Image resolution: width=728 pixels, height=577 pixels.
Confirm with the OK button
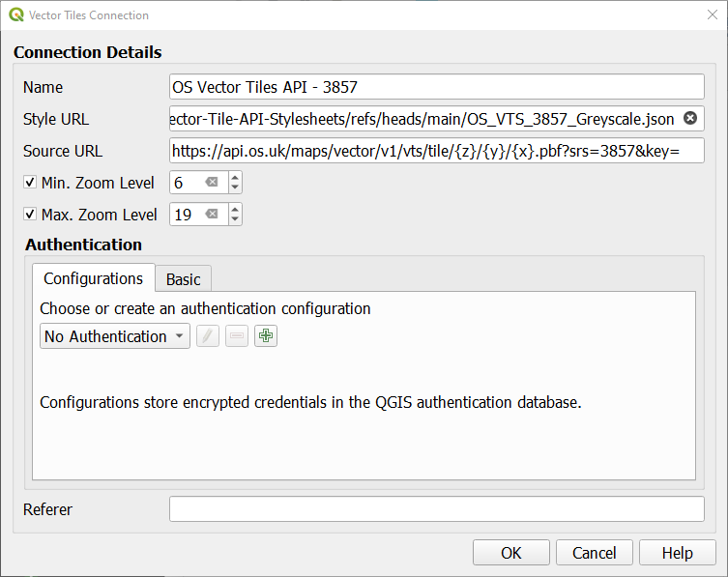point(511,553)
